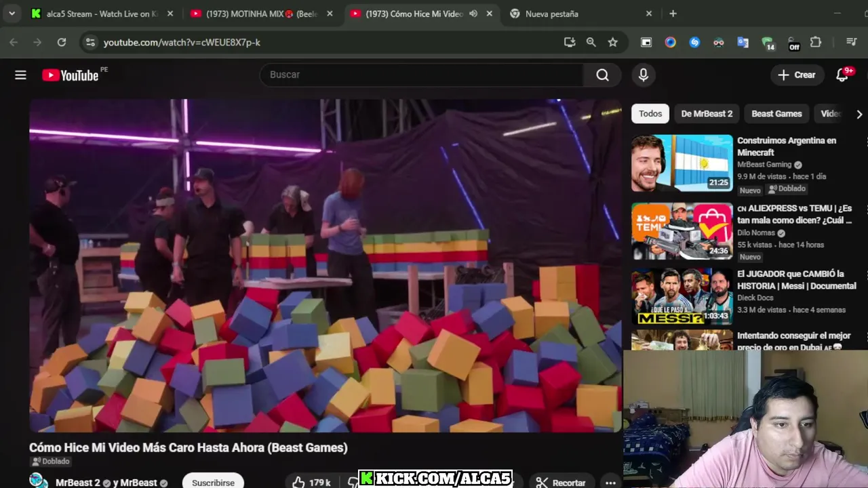The width and height of the screenshot is (868, 488).
Task: Install app icon in address bar
Action: (x=570, y=42)
